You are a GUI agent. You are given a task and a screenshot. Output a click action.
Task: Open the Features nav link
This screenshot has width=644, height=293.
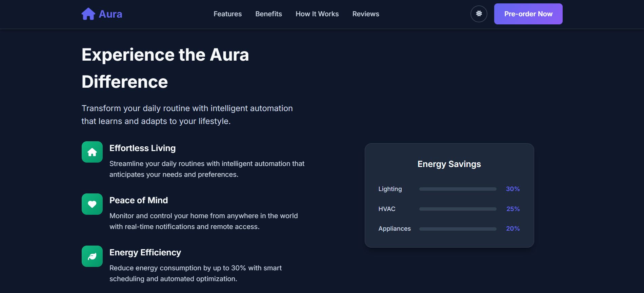click(227, 14)
